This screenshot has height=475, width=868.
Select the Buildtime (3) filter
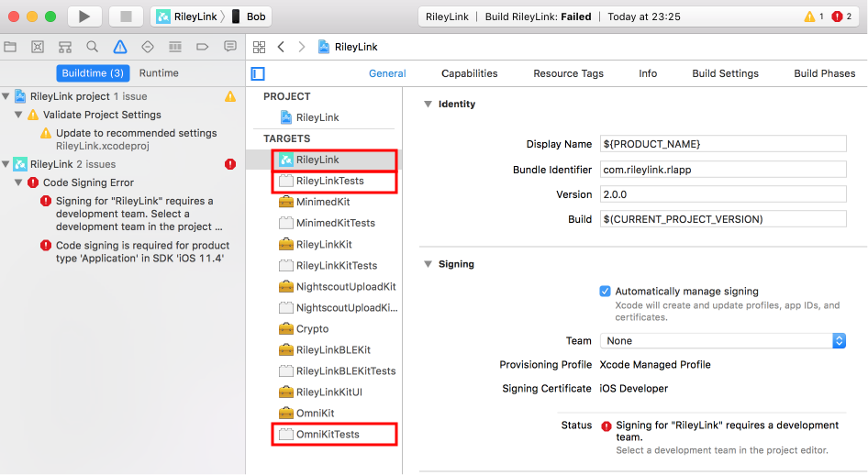click(x=93, y=73)
